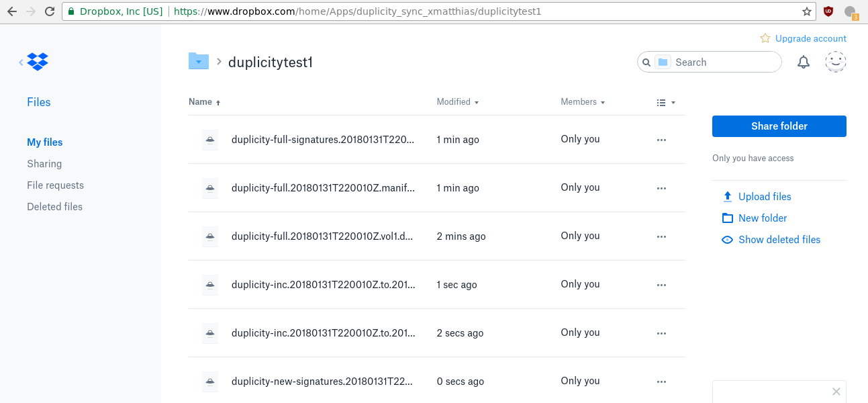Click file icon of duplicity-full manifest
Viewport: 868px width, 403px height.
pos(210,188)
